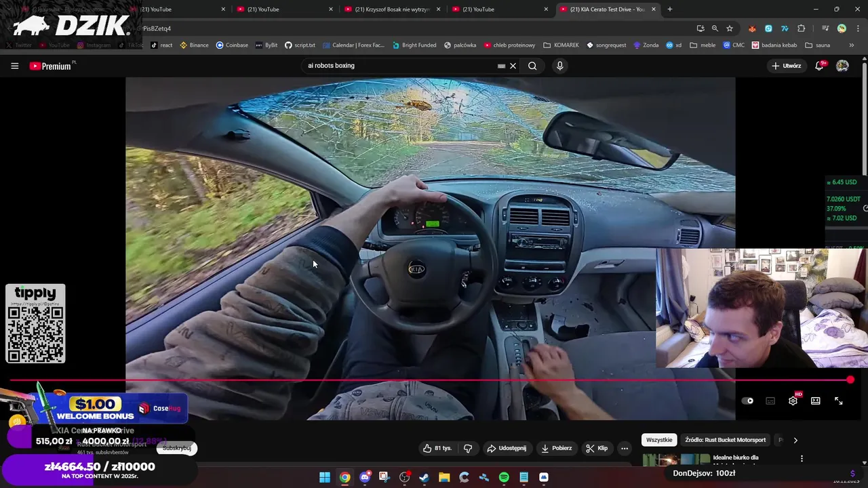Show hidden bookmarks with the chevron
Viewport: 868px width, 488px height.
click(851, 45)
